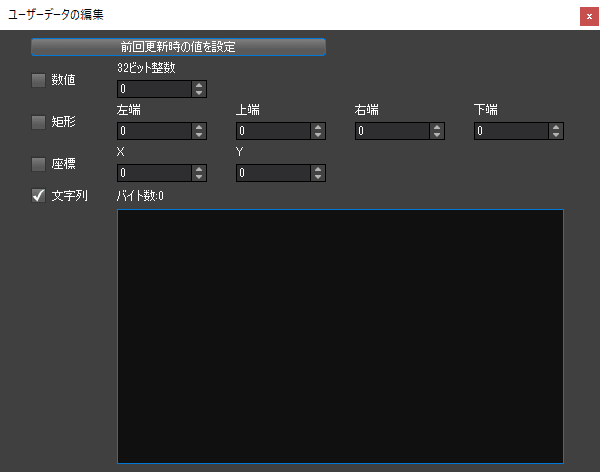Click the X coordinate input field
The height and width of the screenshot is (472, 600).
pyautogui.click(x=154, y=173)
